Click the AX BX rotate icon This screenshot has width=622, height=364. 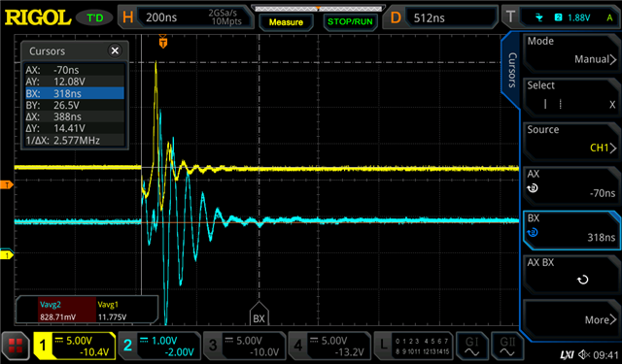pos(583,280)
